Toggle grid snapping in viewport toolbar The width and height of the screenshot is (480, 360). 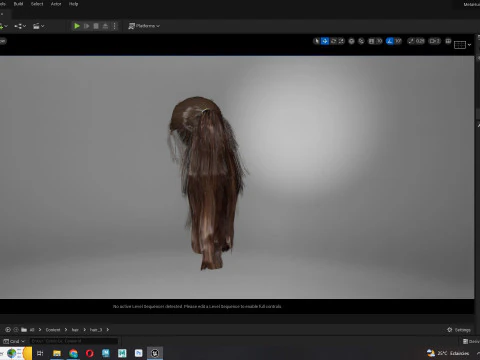point(371,41)
